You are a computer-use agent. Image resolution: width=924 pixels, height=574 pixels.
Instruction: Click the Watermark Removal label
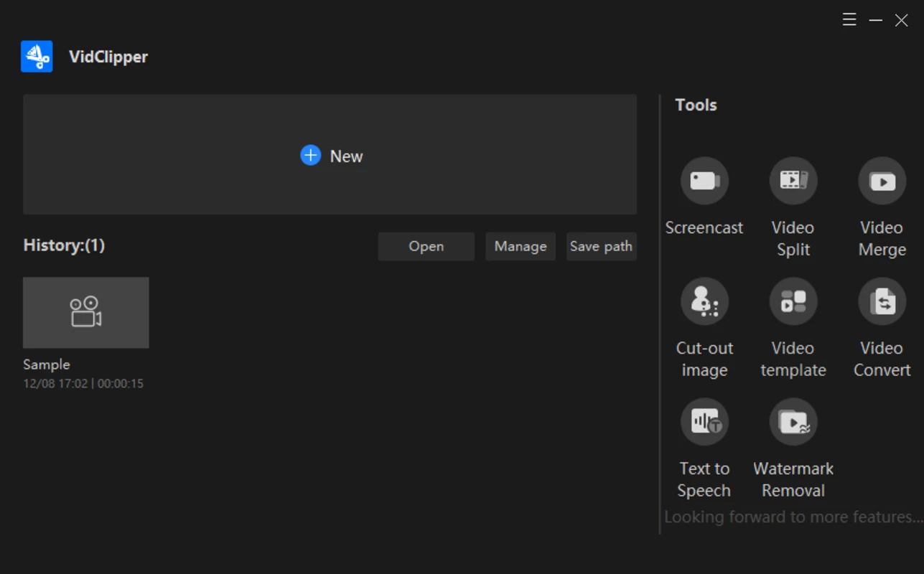click(x=793, y=479)
